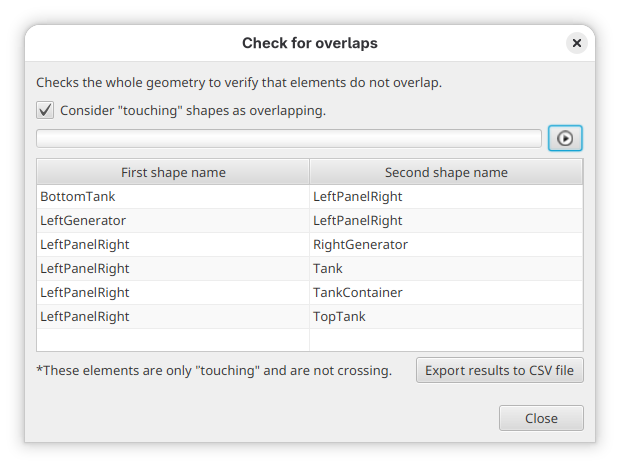Click LeftPanelRight beside TankContainer

point(85,293)
